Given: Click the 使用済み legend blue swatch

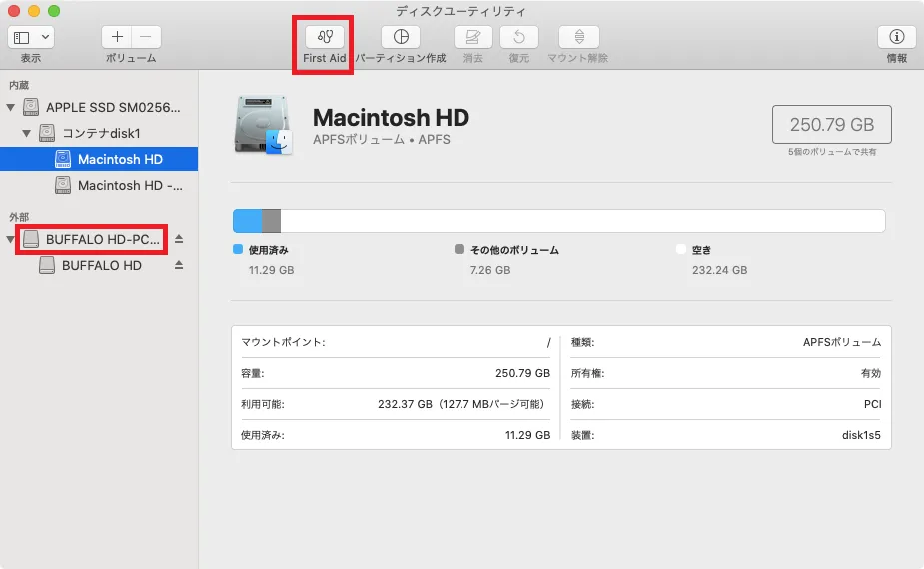Looking at the screenshot, I should [238, 249].
